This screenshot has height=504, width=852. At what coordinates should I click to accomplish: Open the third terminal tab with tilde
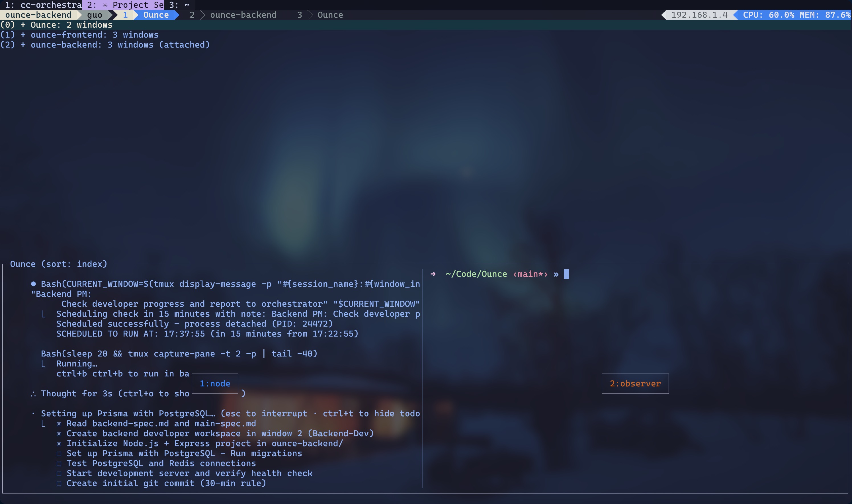179,5
